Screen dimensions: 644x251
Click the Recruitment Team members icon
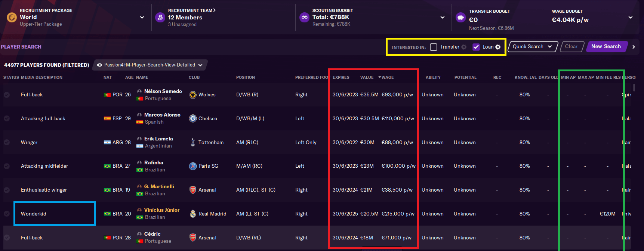pos(160,17)
